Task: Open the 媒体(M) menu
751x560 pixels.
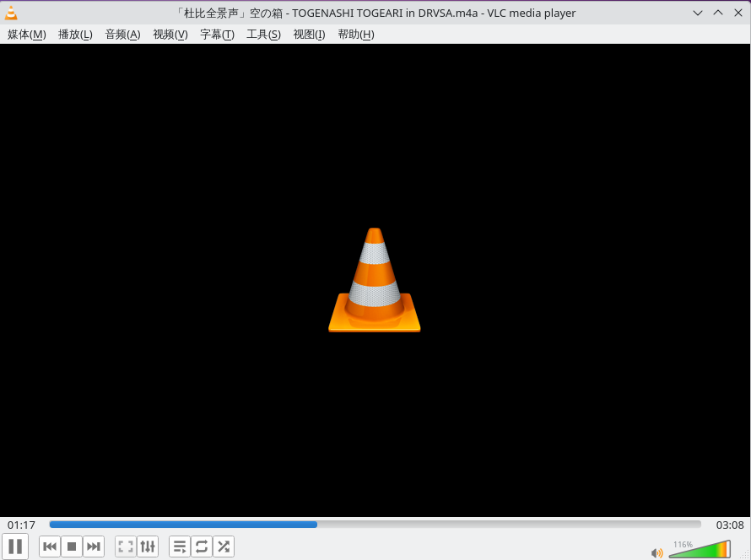Action: pyautogui.click(x=27, y=35)
